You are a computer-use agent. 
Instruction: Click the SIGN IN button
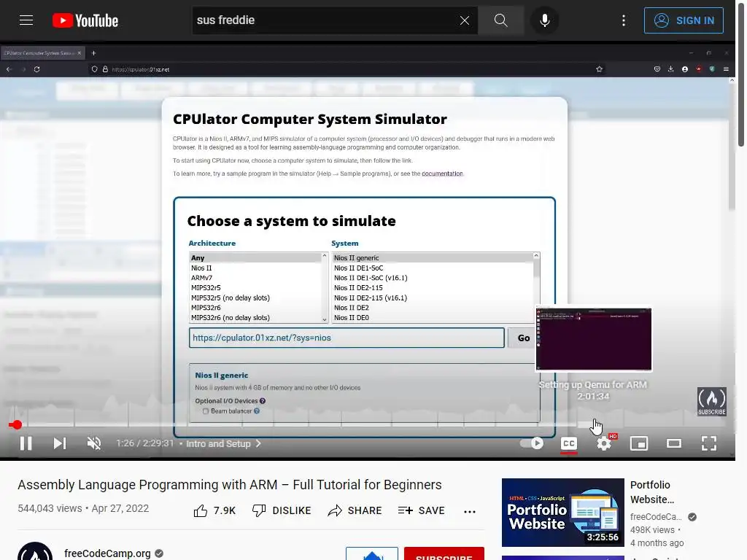click(x=683, y=20)
